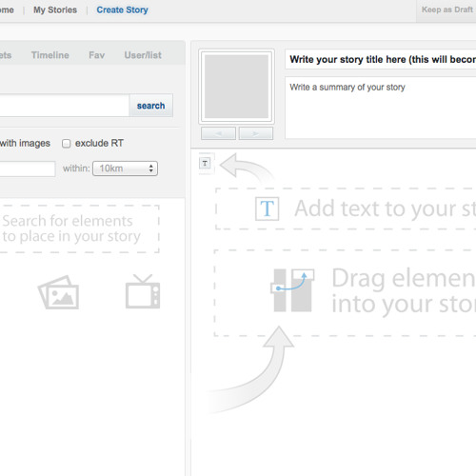Click the story title input field
The width and height of the screenshot is (476, 476).
[x=381, y=59]
